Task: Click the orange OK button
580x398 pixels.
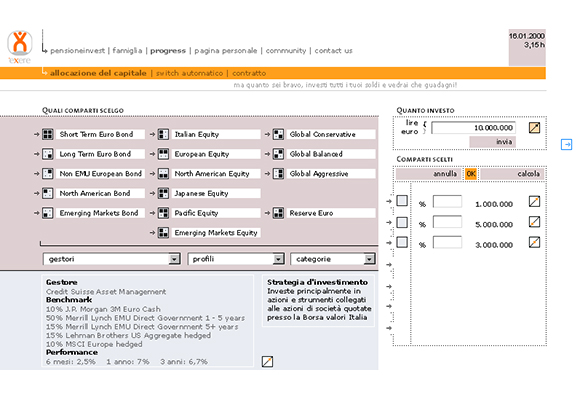Action: pyautogui.click(x=471, y=174)
